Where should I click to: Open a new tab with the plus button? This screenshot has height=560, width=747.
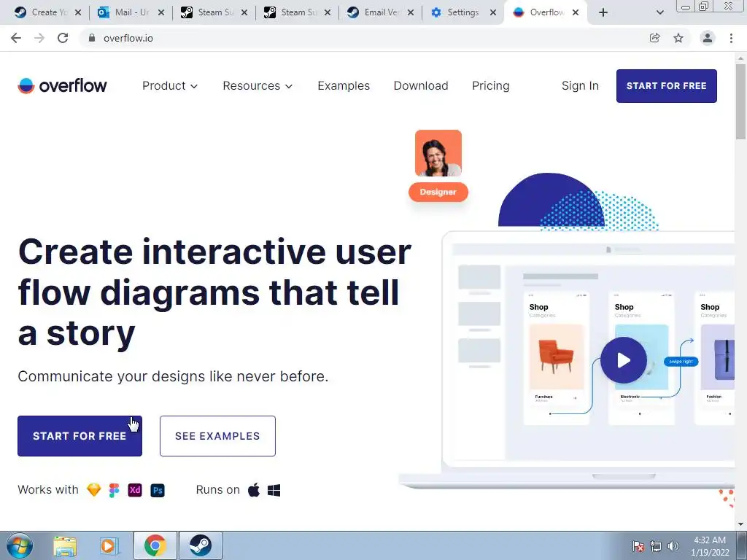(603, 12)
